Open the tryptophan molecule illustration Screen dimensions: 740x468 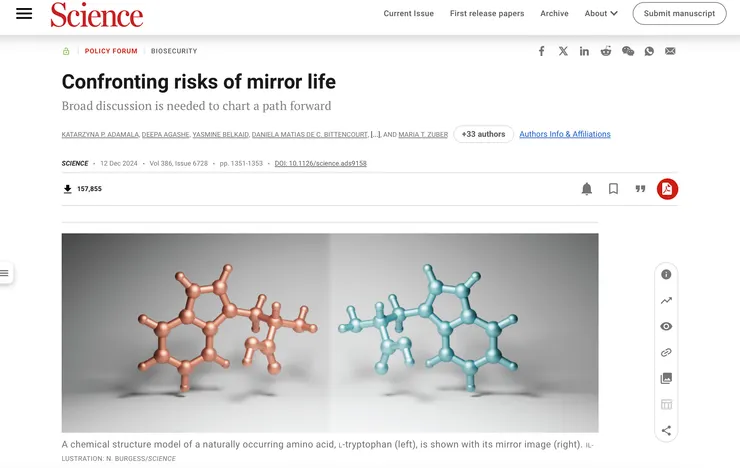(330, 333)
